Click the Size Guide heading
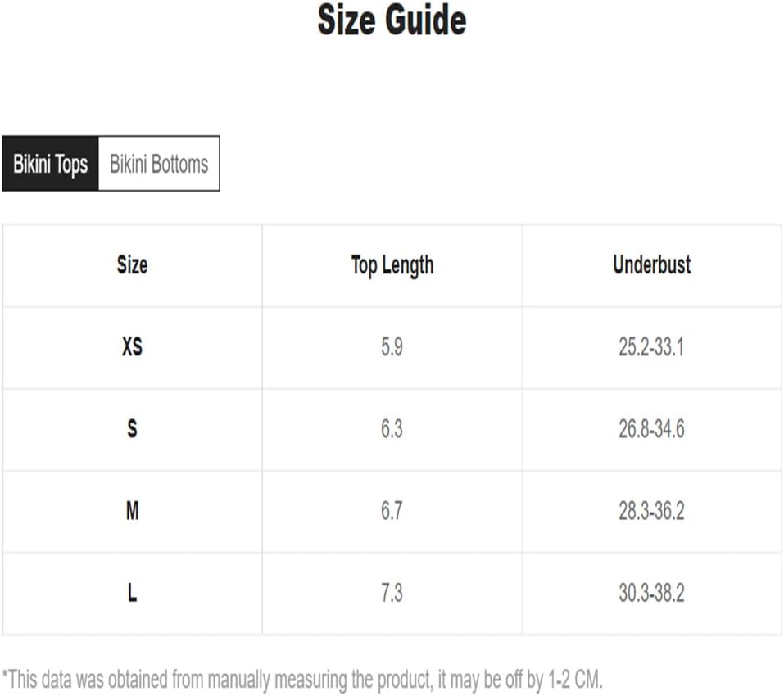The image size is (784, 696). 392,20
